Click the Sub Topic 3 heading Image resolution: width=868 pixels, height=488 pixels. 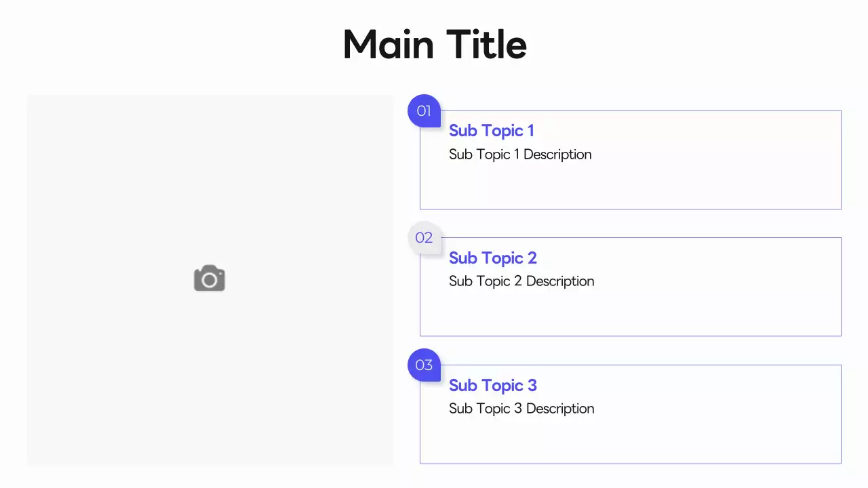[x=492, y=386]
